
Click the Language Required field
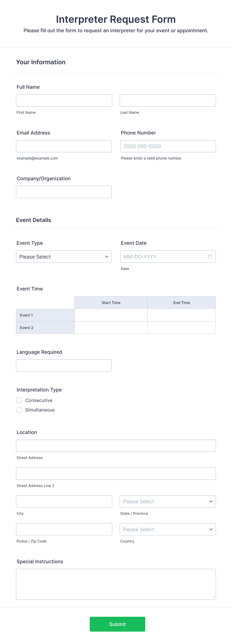click(x=64, y=365)
